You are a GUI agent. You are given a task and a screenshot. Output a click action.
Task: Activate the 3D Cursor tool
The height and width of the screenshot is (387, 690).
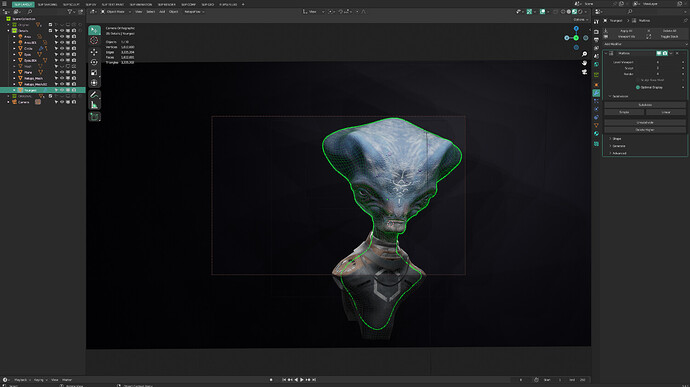pyautogui.click(x=94, y=41)
